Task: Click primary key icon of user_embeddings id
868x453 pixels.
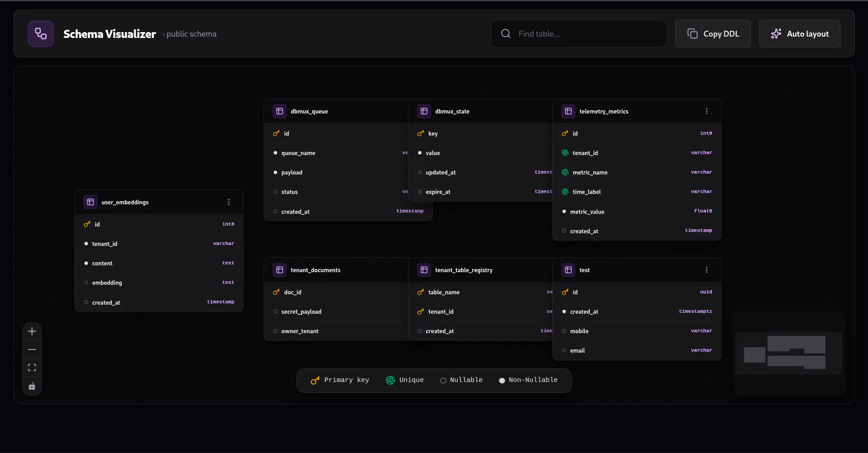Action: 87,224
